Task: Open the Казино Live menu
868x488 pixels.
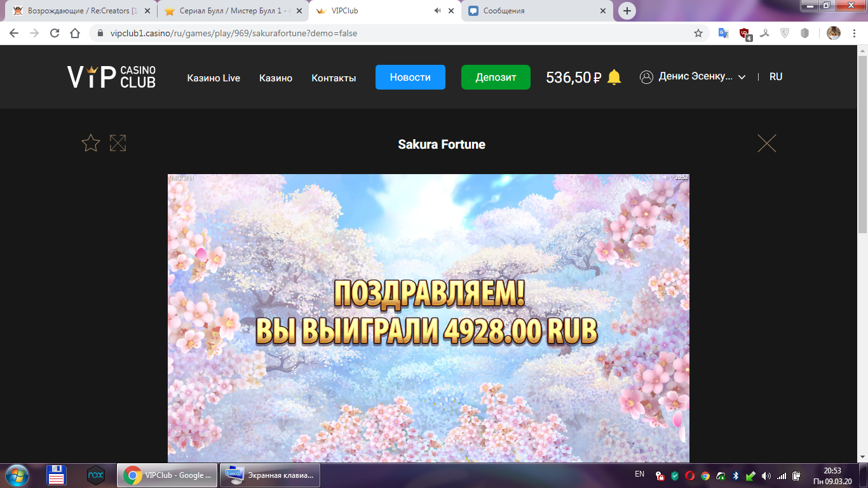Action: pos(214,78)
